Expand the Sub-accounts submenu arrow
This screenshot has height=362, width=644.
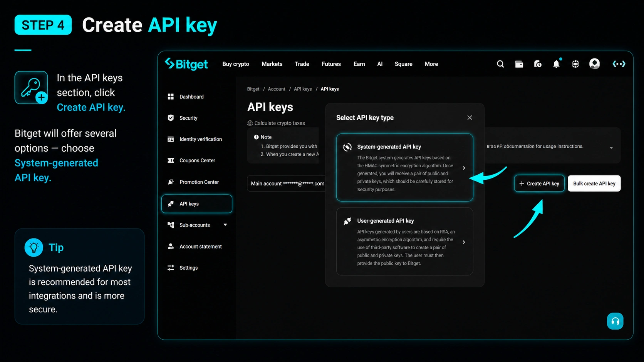pos(225,225)
